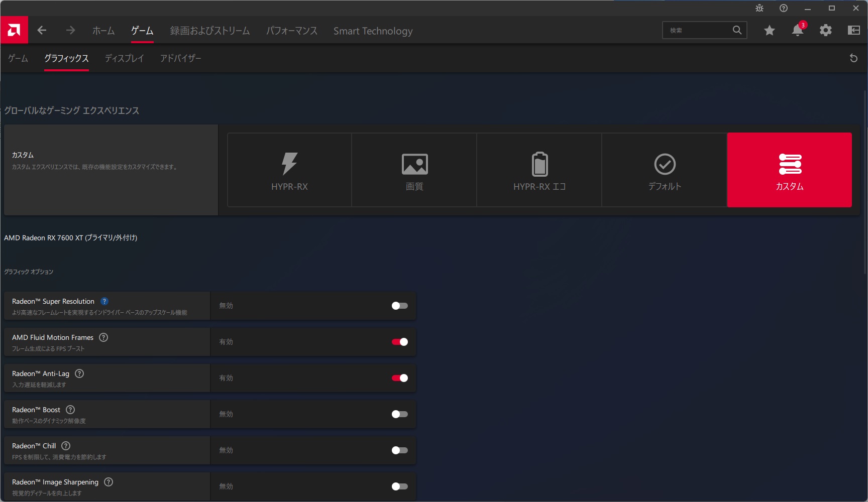
Task: Go back using the left arrow
Action: pyautogui.click(x=42, y=31)
